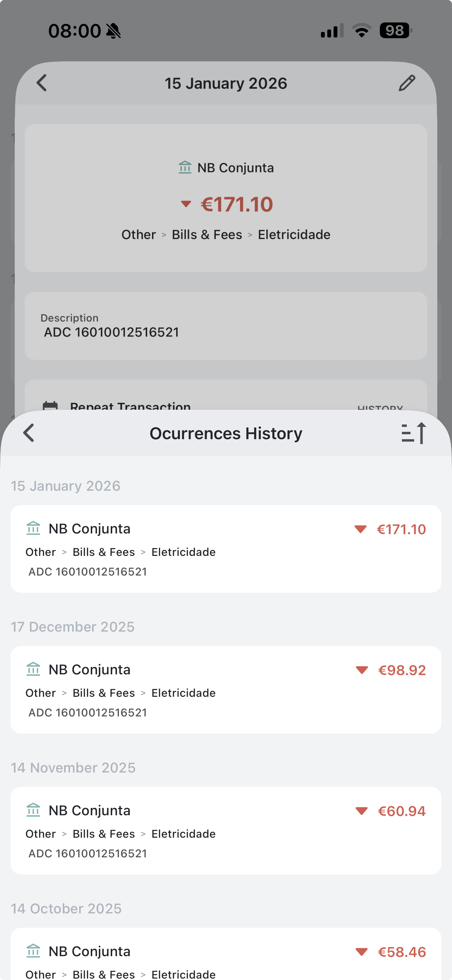Tap the pencil edit icon
This screenshot has height=980, width=452.
[x=408, y=83]
